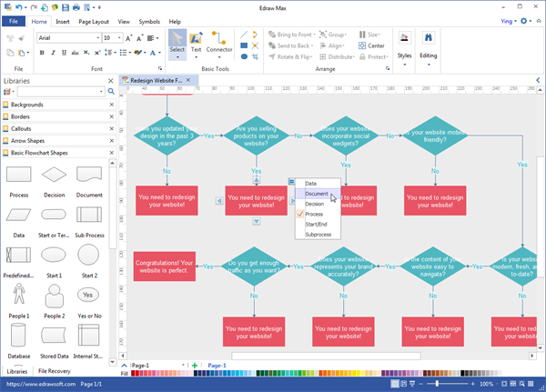546x392 pixels.
Task: Open the Styles gallery
Action: click(x=404, y=49)
